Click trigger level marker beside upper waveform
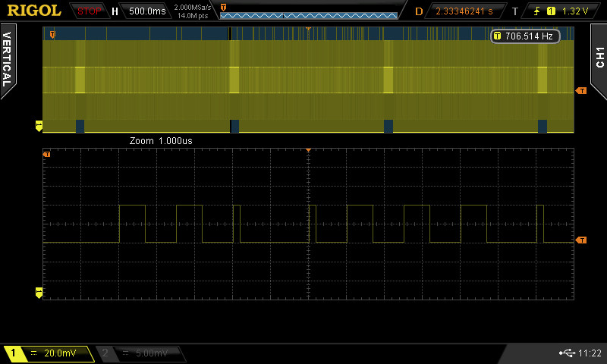 [x=581, y=90]
